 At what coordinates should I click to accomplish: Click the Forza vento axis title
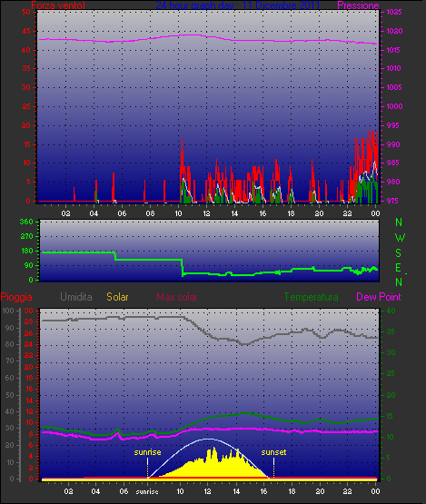58,5
